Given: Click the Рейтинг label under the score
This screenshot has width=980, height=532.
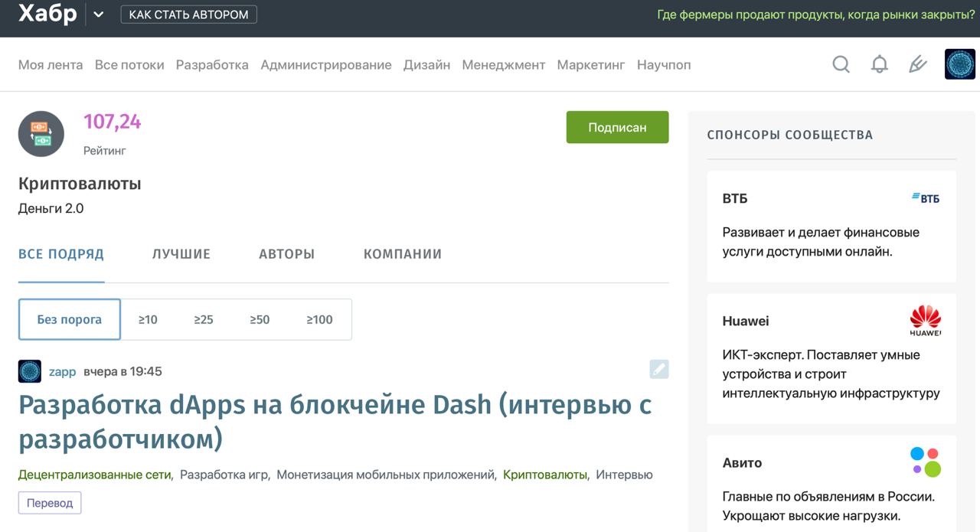Looking at the screenshot, I should click(104, 151).
